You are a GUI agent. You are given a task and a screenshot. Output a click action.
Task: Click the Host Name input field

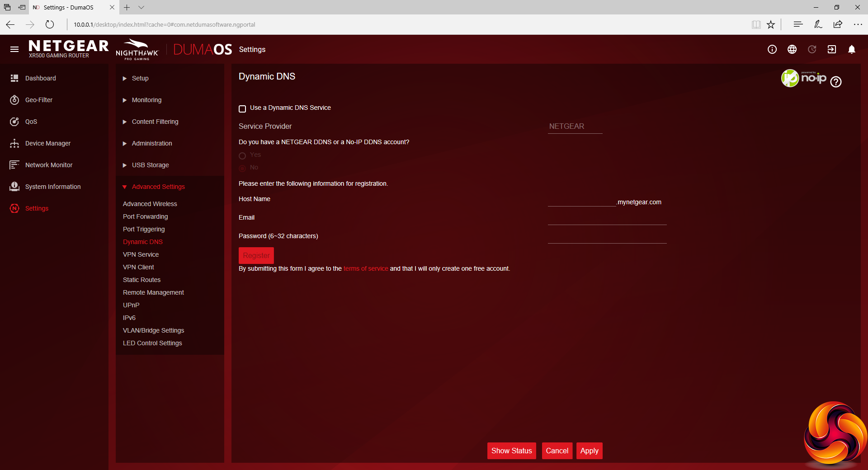(582, 202)
